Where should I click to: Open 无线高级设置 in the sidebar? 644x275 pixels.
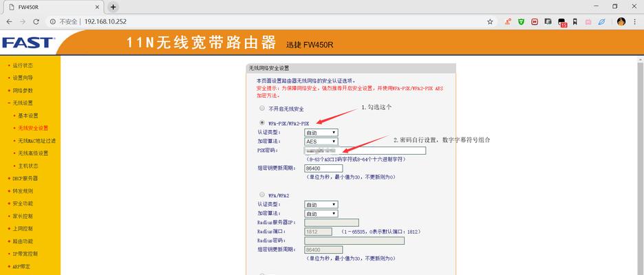point(33,153)
